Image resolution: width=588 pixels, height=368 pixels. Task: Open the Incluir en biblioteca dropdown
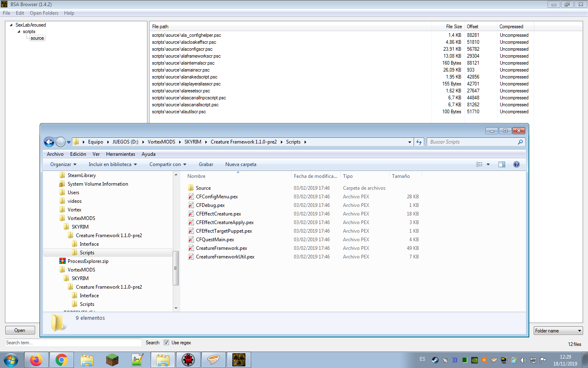click(113, 164)
